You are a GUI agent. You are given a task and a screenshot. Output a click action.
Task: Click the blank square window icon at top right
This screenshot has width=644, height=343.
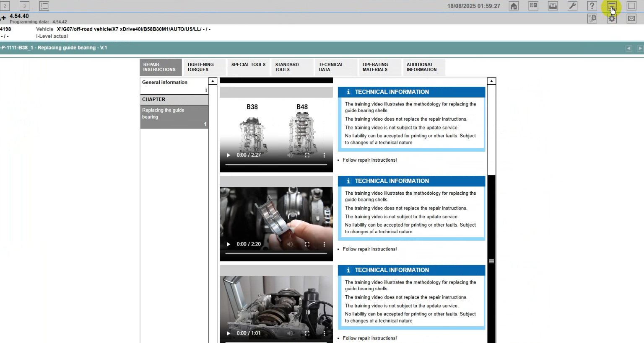click(631, 6)
